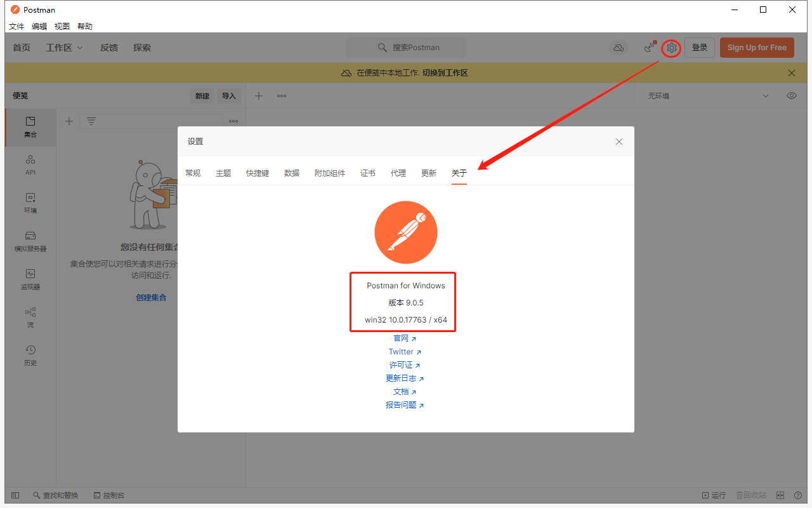Click the help question mark icon
Screen dimensions: 812x508
point(797,495)
